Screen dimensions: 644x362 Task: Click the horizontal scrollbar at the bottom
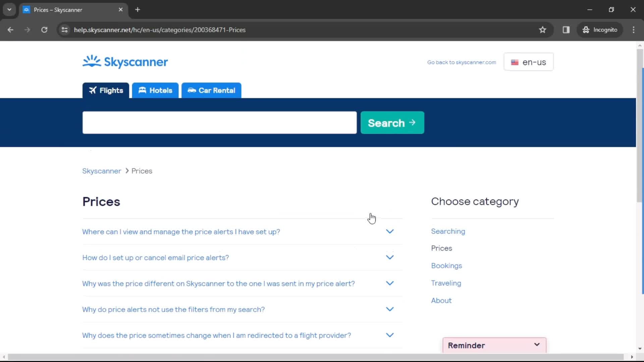315,357
